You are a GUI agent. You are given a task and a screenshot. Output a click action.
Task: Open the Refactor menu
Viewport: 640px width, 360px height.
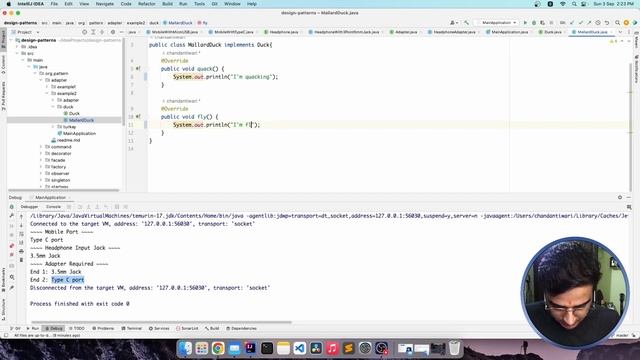pyautogui.click(x=147, y=4)
